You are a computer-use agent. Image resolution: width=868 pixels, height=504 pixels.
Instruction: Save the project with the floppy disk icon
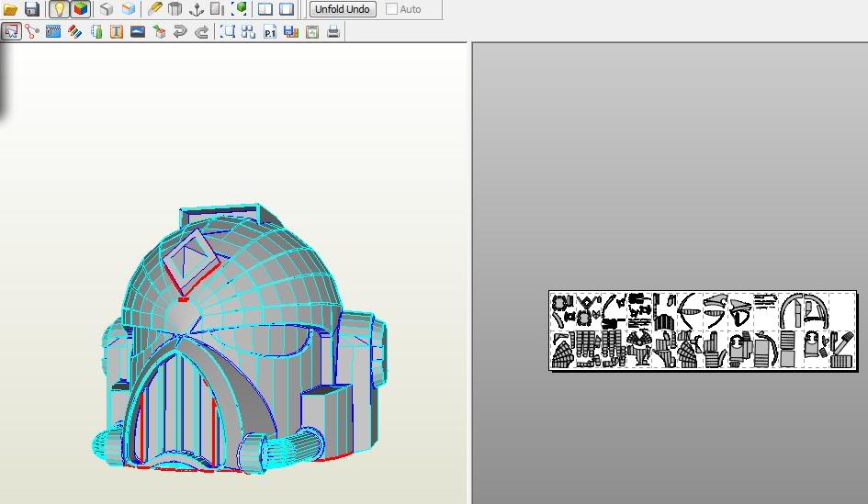tap(32, 9)
